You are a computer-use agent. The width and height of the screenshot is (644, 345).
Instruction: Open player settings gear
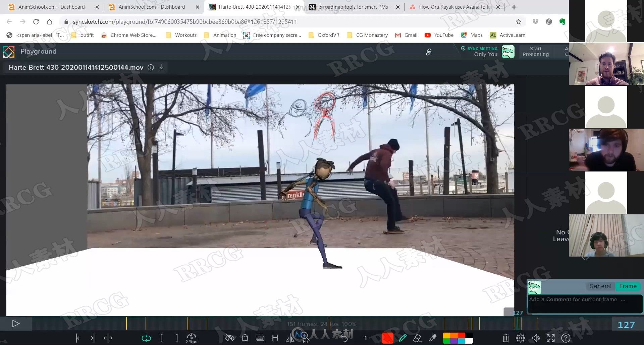coord(521,338)
